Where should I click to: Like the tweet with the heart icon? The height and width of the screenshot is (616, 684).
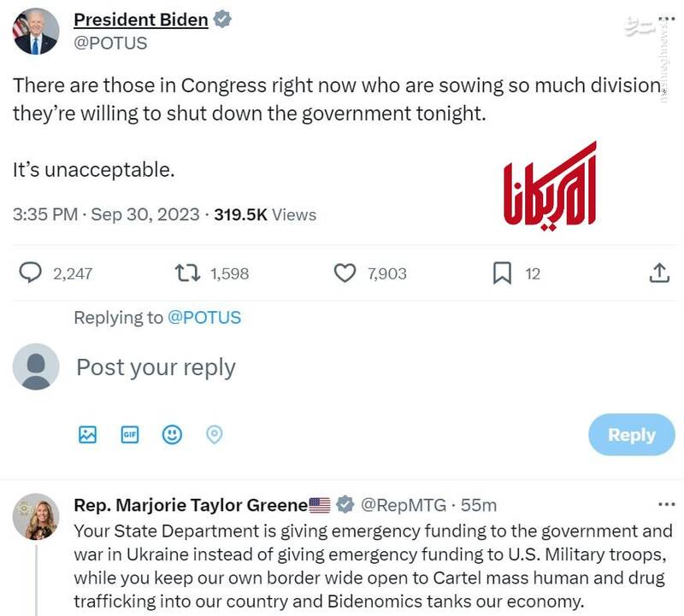click(345, 273)
